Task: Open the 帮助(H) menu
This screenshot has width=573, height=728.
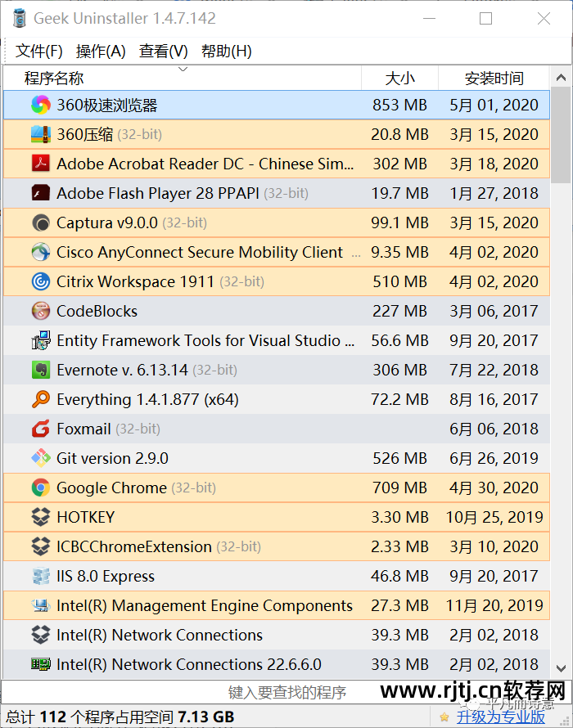Action: coord(226,51)
